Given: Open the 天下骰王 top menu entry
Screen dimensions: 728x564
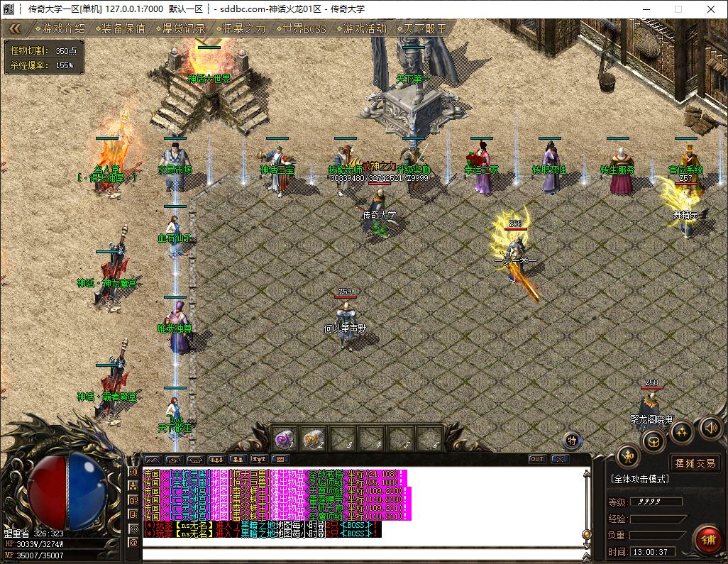Looking at the screenshot, I should [421, 29].
